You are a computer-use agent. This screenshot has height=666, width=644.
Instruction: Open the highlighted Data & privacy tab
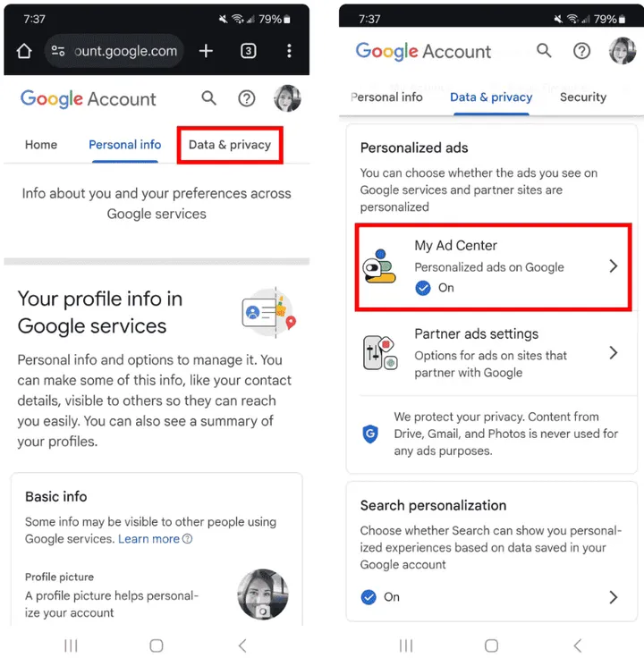pyautogui.click(x=230, y=145)
